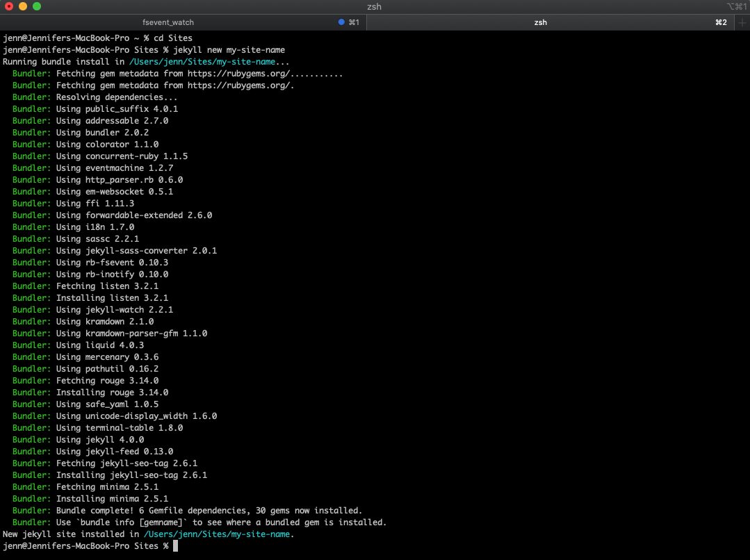750x560 pixels.
Task: Click the second https://rubygems.org/ URL line
Action: tap(241, 85)
